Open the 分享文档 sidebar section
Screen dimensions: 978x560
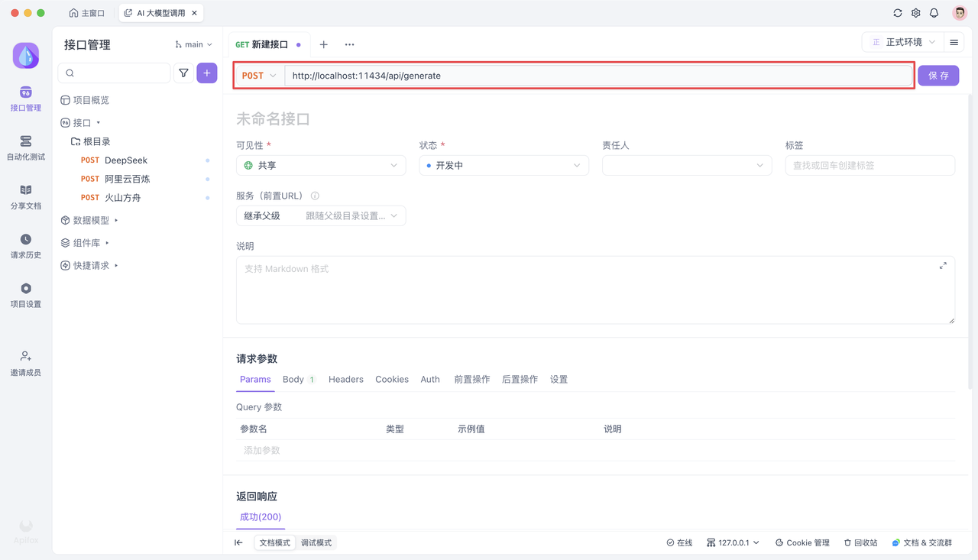[26, 197]
